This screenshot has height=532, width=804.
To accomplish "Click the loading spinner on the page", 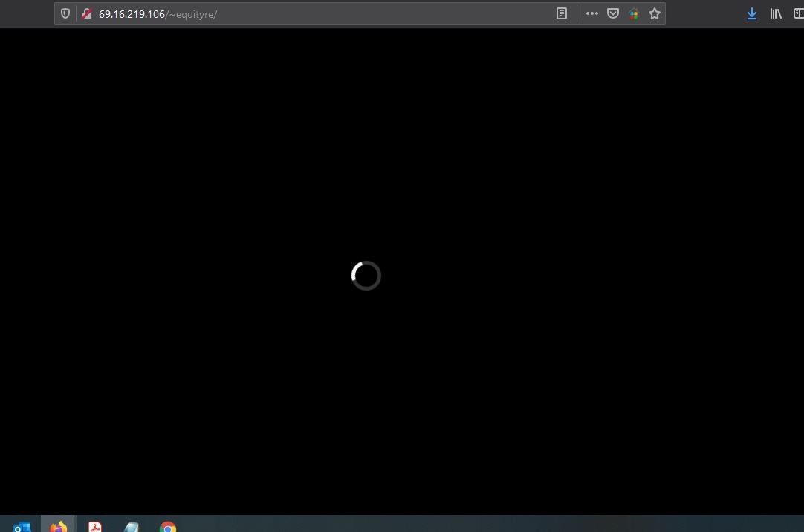I will point(366,276).
